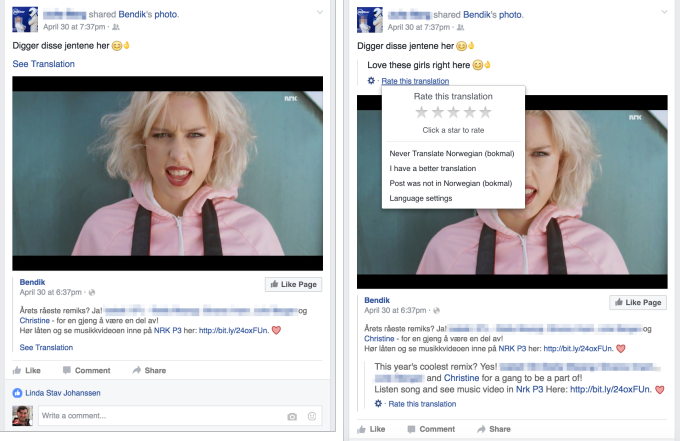Click friends audience icon on left post header
680x441 pixels.
[x=116, y=27]
